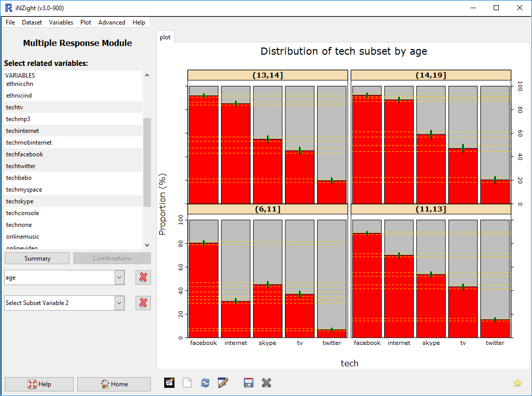Screen dimensions: 532x396
Task: Click the blank page new plot icon
Action: point(187,383)
